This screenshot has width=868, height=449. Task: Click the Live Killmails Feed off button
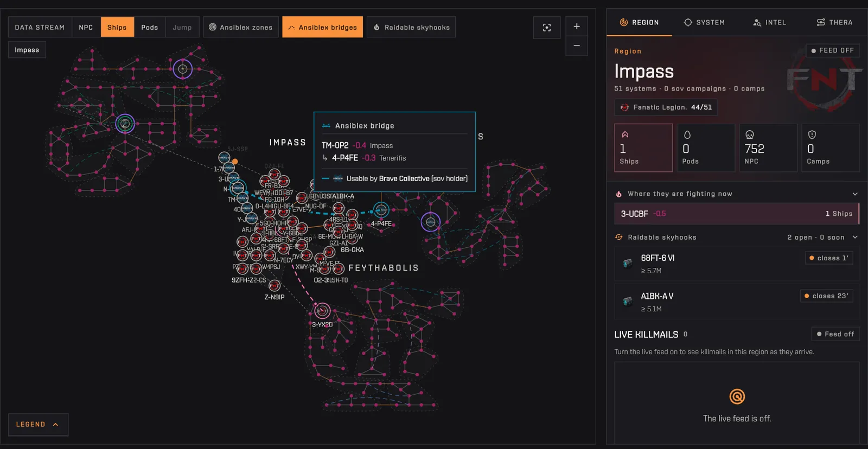click(x=835, y=334)
